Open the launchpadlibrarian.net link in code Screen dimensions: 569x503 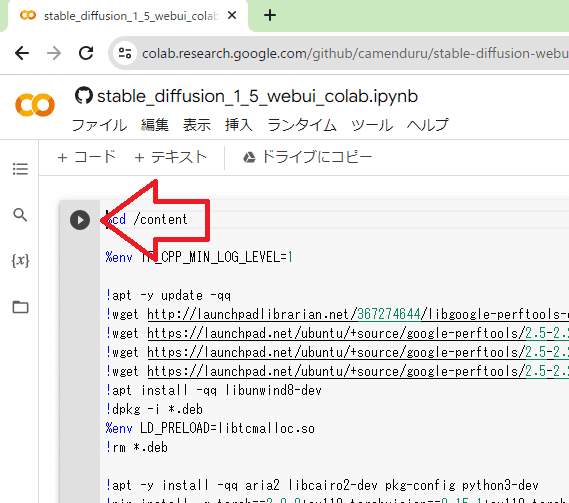tap(358, 314)
